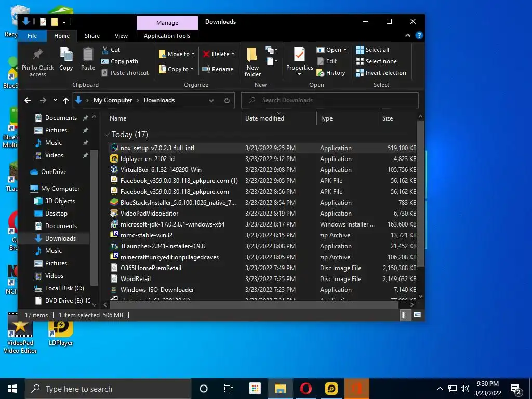Image resolution: width=532 pixels, height=399 pixels.
Task: Open LDPlayer from the taskbar
Action: [x=331, y=389]
